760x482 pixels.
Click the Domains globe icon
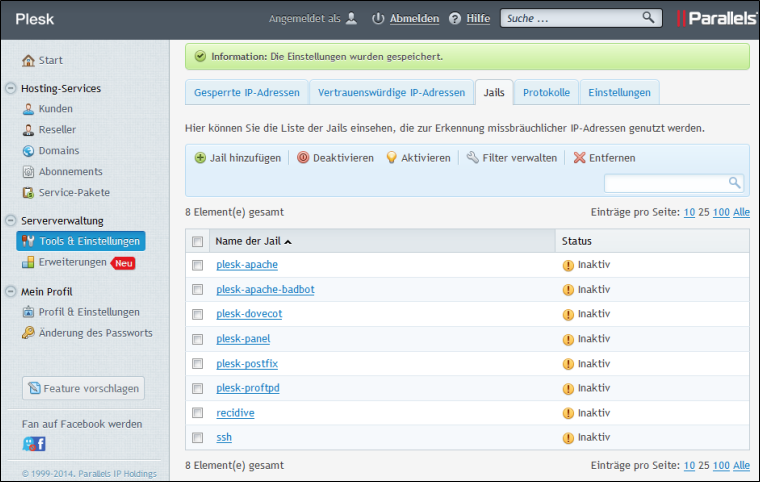tap(28, 151)
